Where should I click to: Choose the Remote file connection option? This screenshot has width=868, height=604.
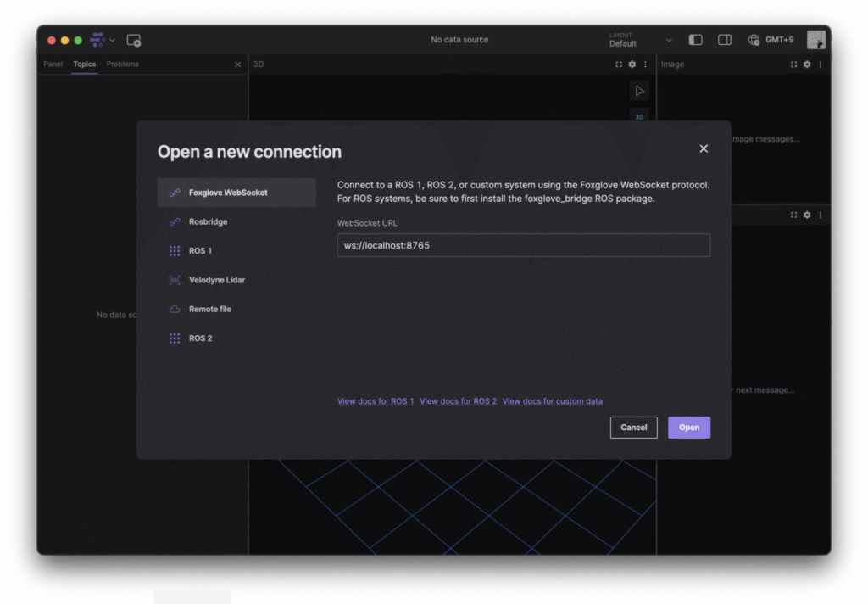(209, 310)
